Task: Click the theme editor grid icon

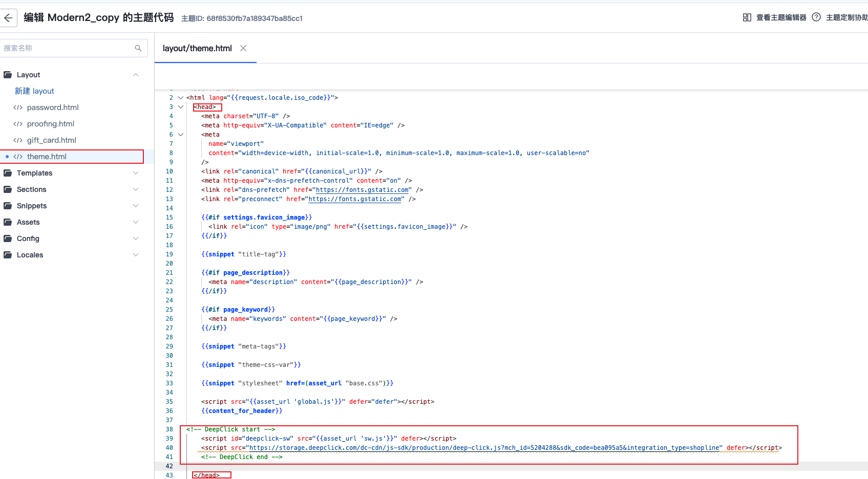Action: pos(747,17)
